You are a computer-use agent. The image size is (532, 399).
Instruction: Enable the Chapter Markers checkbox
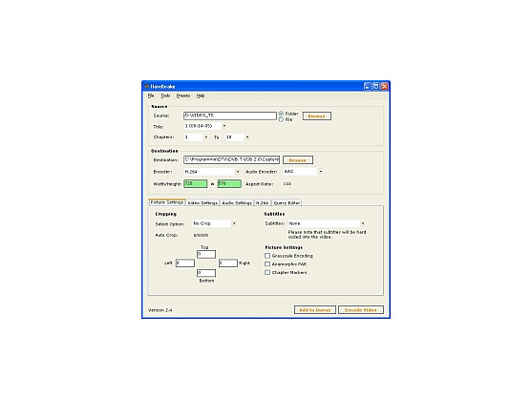tap(267, 273)
